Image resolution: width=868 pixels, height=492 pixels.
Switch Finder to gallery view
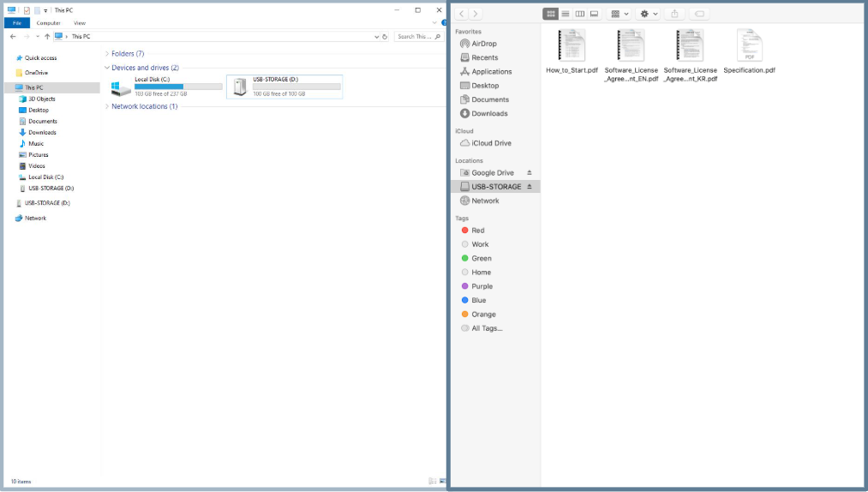594,14
